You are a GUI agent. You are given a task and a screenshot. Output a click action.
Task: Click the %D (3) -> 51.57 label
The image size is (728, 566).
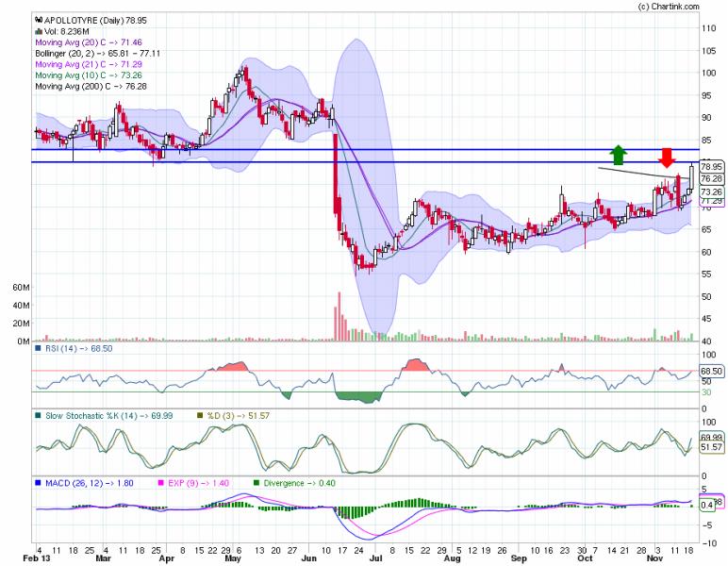tap(239, 416)
